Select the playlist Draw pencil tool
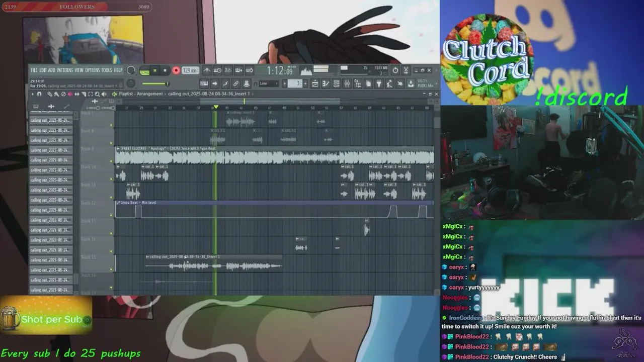Screen dimensions: 644x362 50,94
